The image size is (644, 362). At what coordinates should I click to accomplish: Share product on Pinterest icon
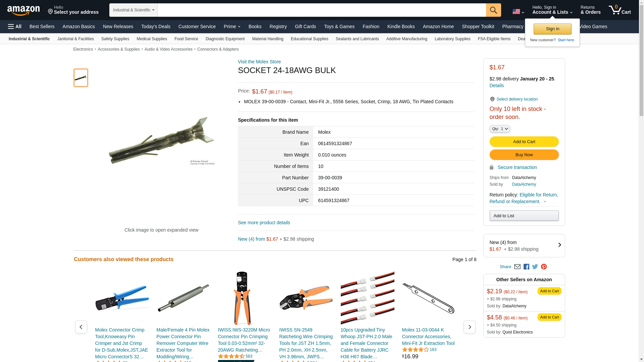coord(544,267)
